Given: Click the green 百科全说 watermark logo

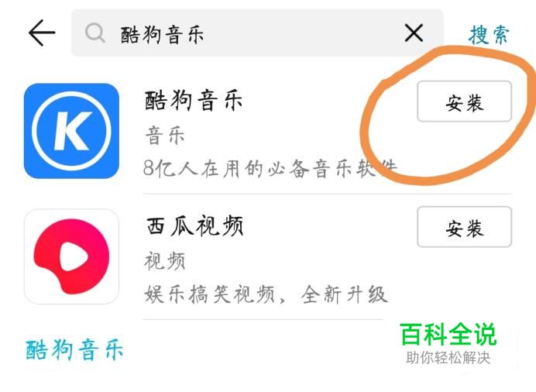Looking at the screenshot, I should pos(448,334).
